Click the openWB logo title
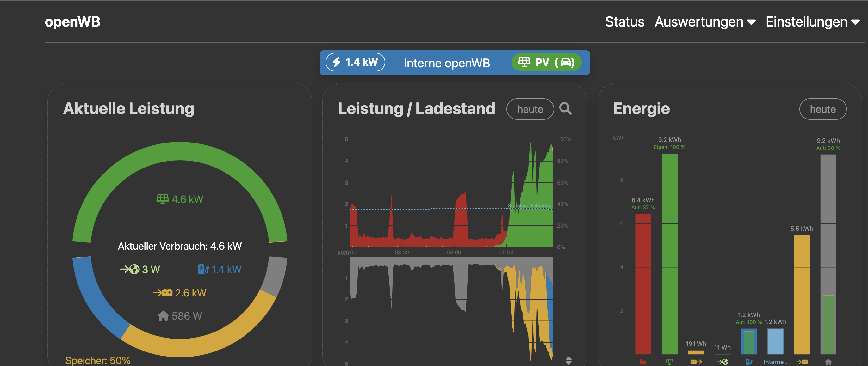The width and height of the screenshot is (868, 366). click(x=72, y=22)
